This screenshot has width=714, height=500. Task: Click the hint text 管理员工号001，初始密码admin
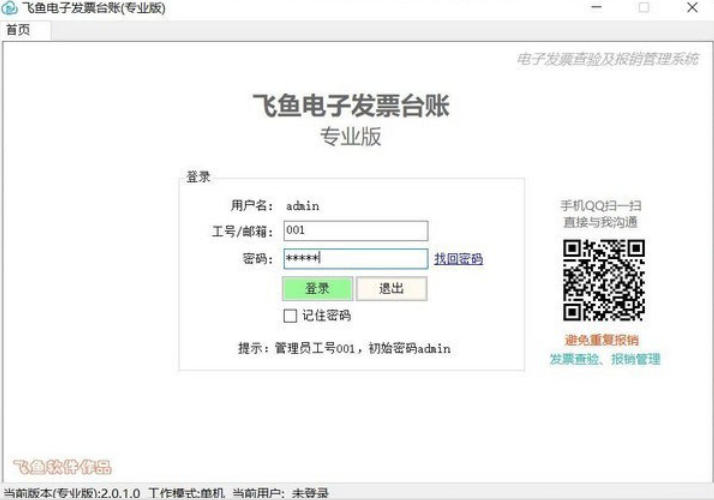[362, 348]
